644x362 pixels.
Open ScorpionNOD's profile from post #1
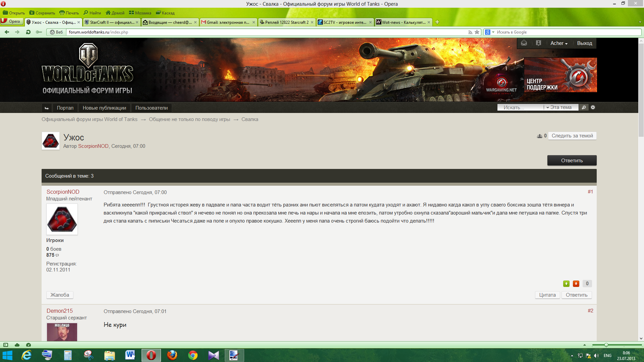click(x=63, y=192)
